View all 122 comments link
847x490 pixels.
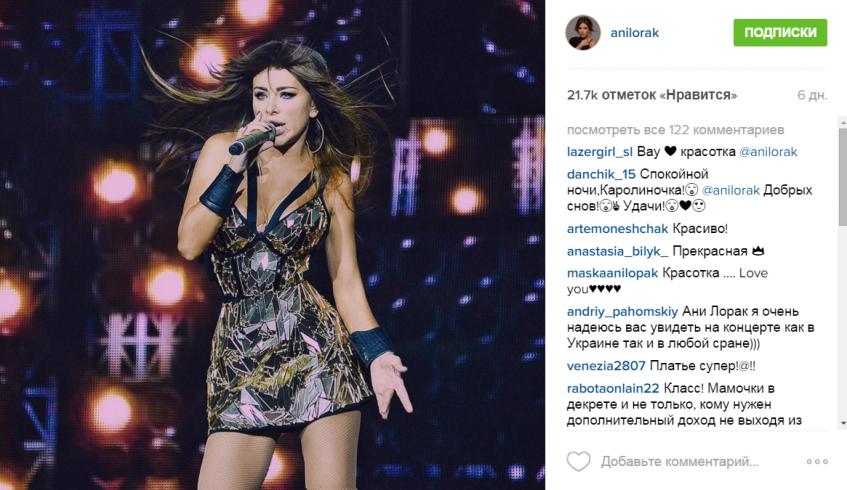[x=675, y=130]
